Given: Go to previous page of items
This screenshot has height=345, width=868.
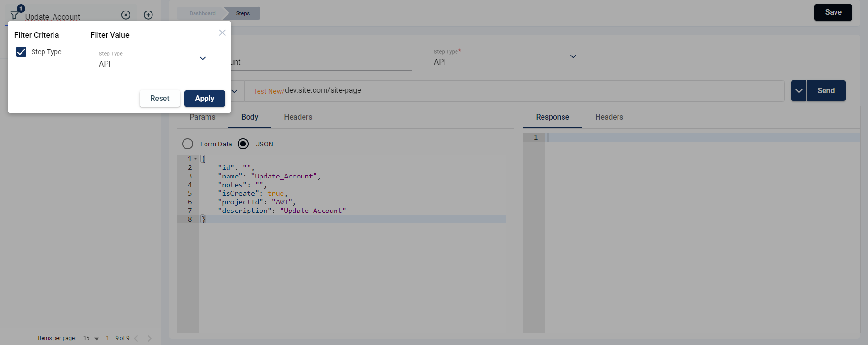Looking at the screenshot, I should click(x=136, y=338).
